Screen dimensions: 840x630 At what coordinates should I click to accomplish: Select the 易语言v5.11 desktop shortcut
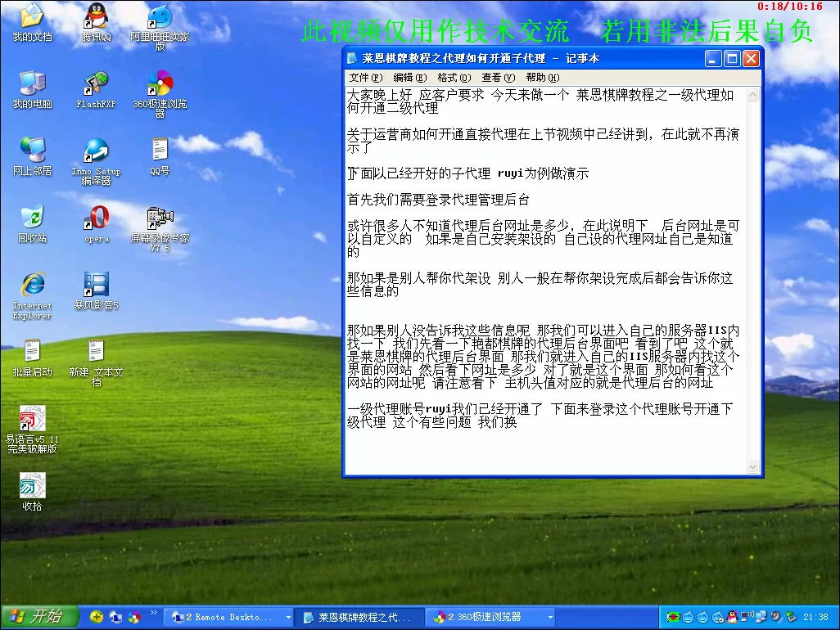pos(32,420)
